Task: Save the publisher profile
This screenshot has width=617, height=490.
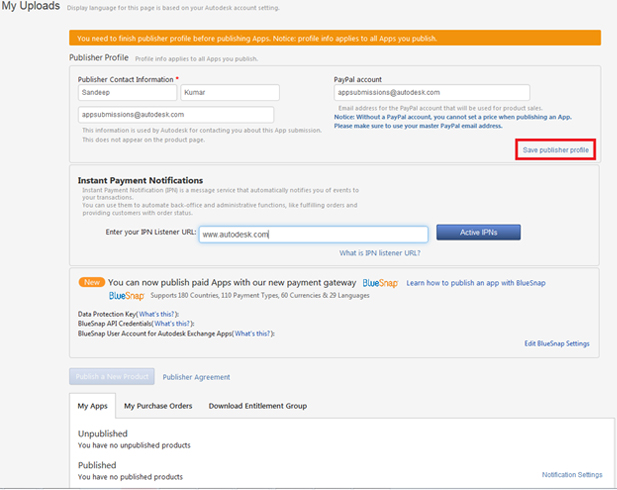Action: point(556,150)
